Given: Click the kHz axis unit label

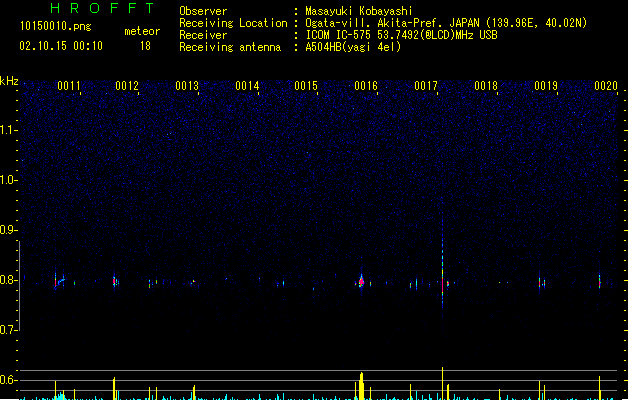Looking at the screenshot, I should click(9, 81).
